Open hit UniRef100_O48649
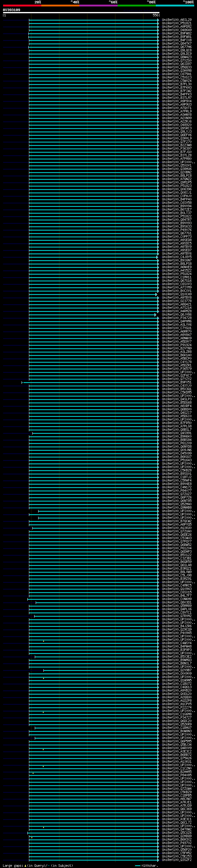 (x=176, y=30)
